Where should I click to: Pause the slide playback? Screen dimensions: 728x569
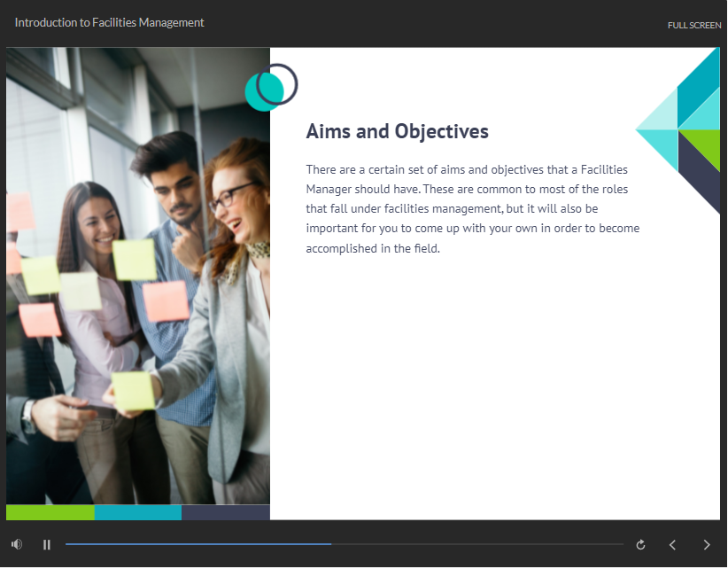47,545
